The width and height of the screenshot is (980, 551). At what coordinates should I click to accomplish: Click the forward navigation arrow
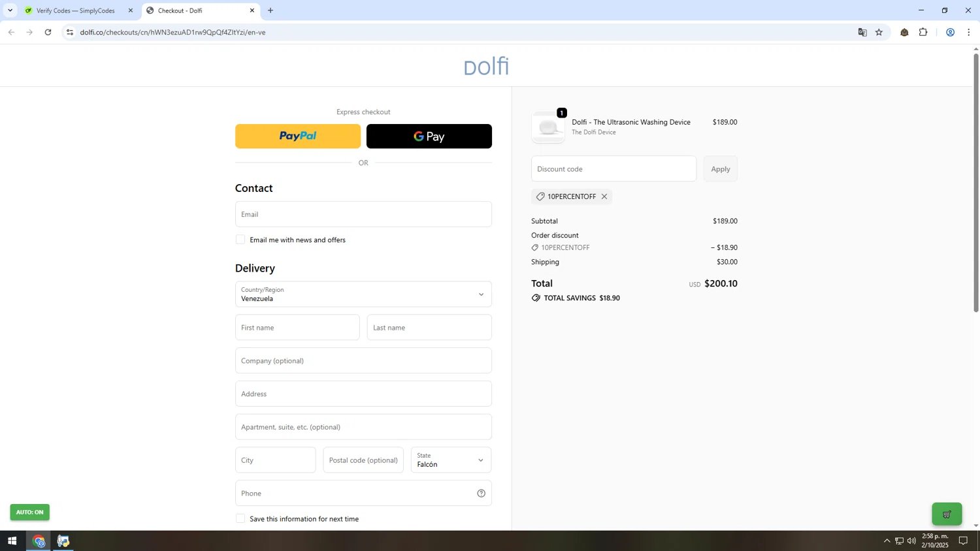29,32
